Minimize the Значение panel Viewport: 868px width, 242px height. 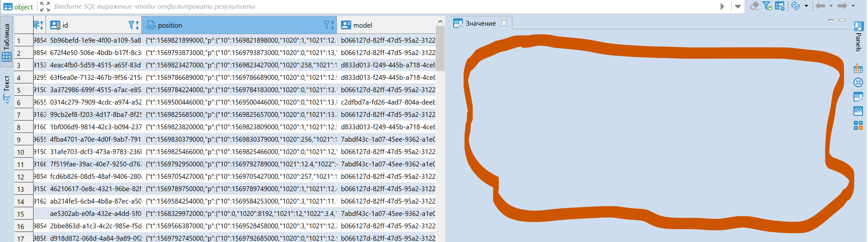click(x=842, y=20)
